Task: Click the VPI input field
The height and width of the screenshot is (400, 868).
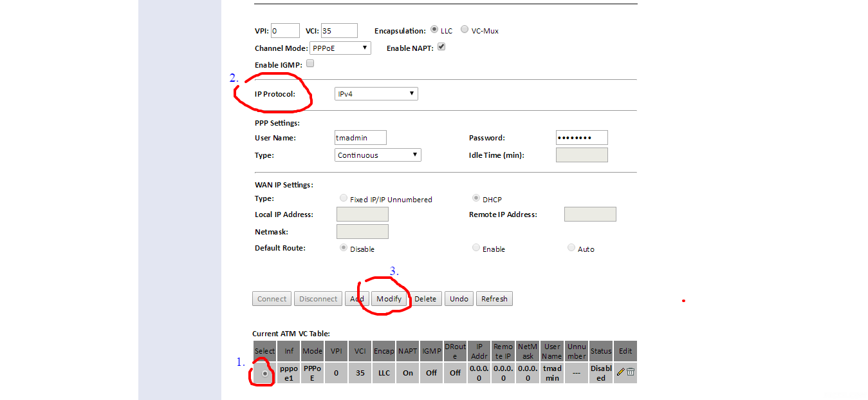Action: click(x=285, y=30)
